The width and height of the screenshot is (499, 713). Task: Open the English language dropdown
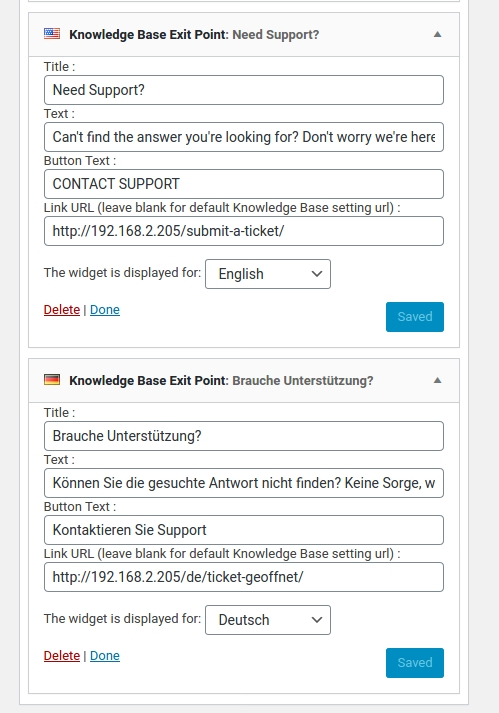point(268,274)
